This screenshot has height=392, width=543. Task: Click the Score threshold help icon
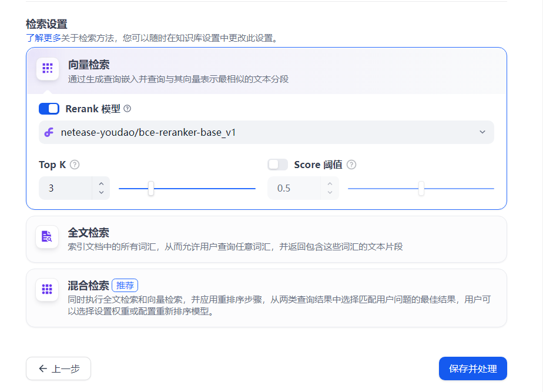pyautogui.click(x=351, y=165)
